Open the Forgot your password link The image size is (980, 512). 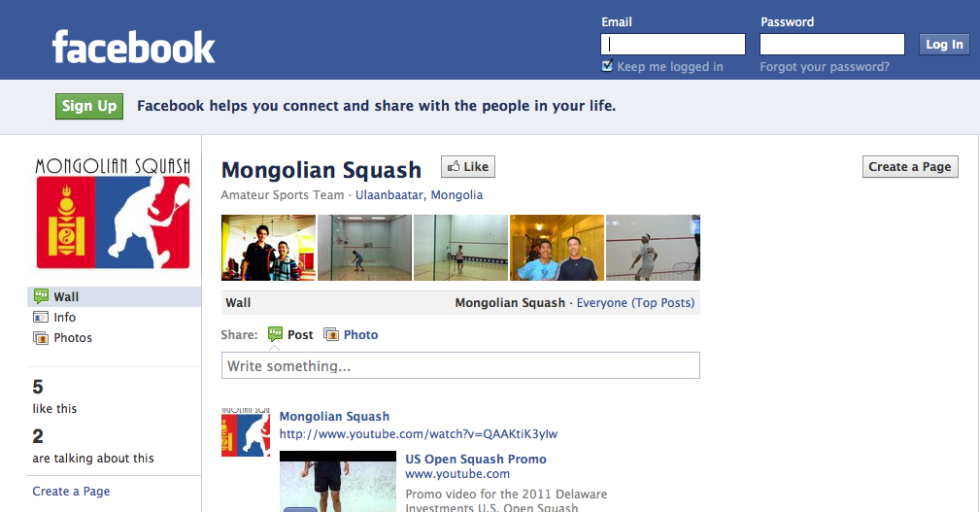tap(825, 67)
